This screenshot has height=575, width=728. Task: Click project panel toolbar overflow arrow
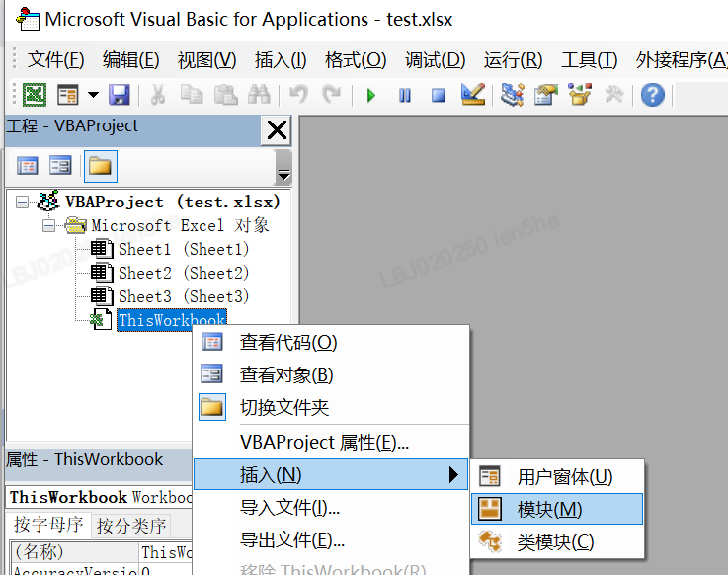click(283, 168)
